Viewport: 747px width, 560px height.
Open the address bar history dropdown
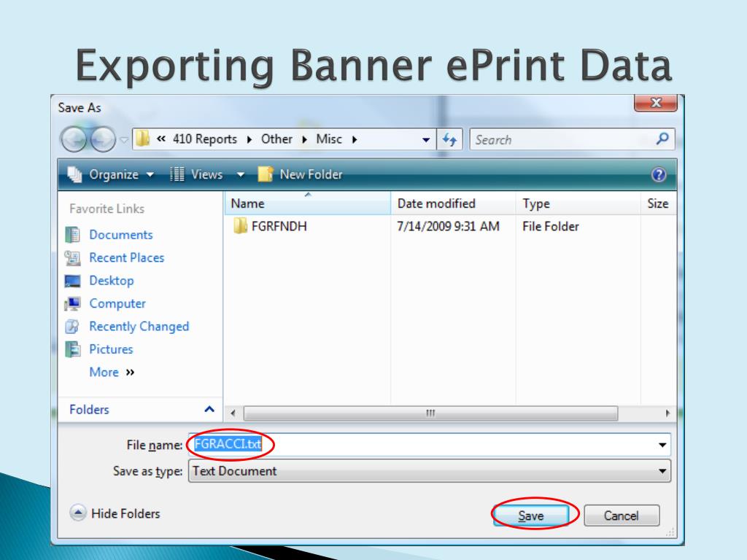[x=426, y=140]
